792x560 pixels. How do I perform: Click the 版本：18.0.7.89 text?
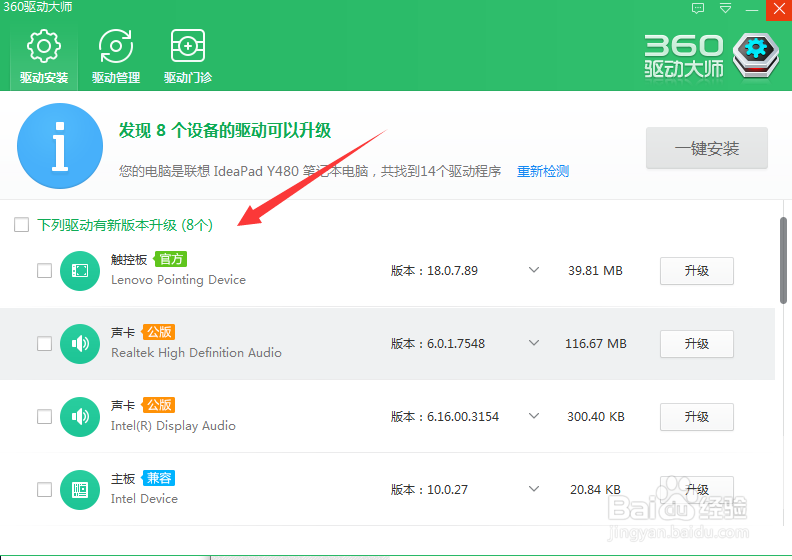tap(434, 271)
